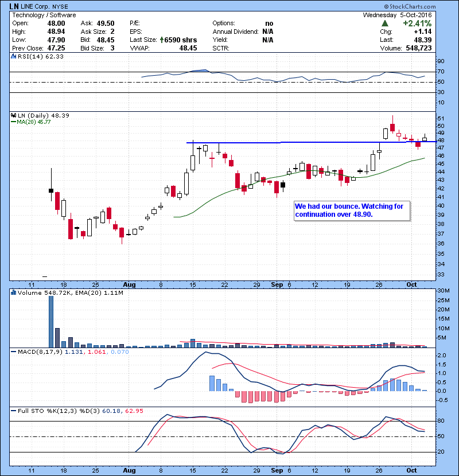Click the Open value 48.00
The height and width of the screenshot is (476, 459).
pos(56,24)
